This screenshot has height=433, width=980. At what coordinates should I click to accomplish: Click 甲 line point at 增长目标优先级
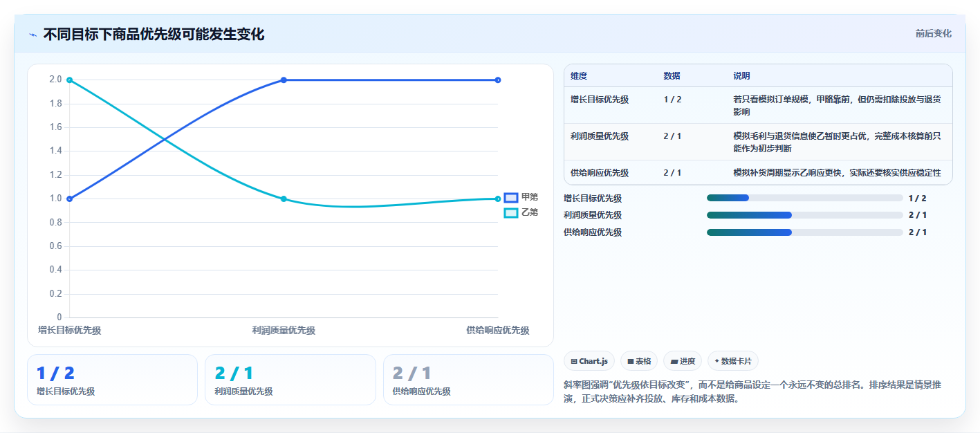point(69,199)
